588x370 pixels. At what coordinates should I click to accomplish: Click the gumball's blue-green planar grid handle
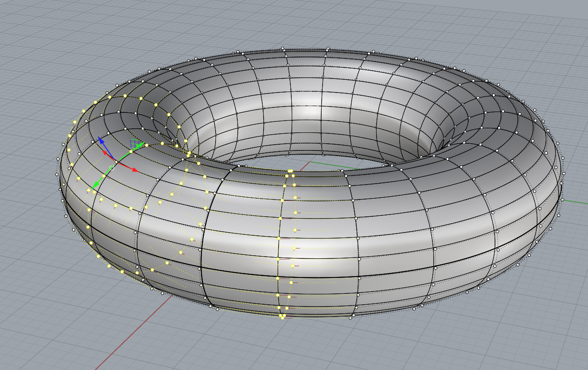(x=134, y=144)
